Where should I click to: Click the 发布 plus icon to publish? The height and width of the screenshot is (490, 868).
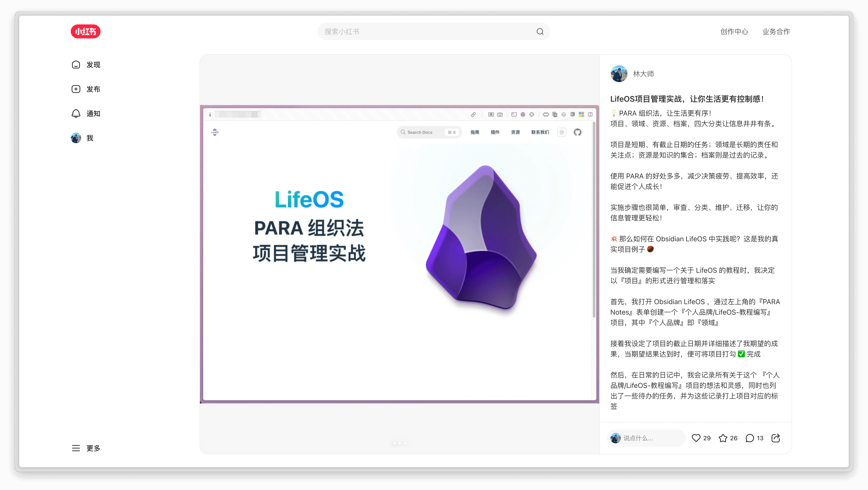(76, 89)
